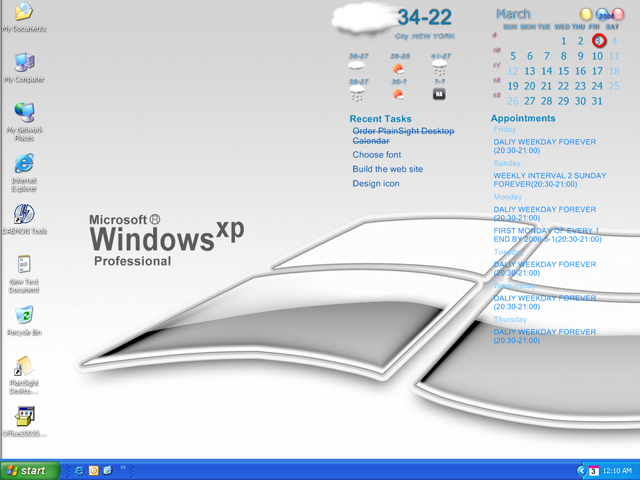Click sun icon in second forecast row
The height and width of the screenshot is (480, 640).
[398, 94]
